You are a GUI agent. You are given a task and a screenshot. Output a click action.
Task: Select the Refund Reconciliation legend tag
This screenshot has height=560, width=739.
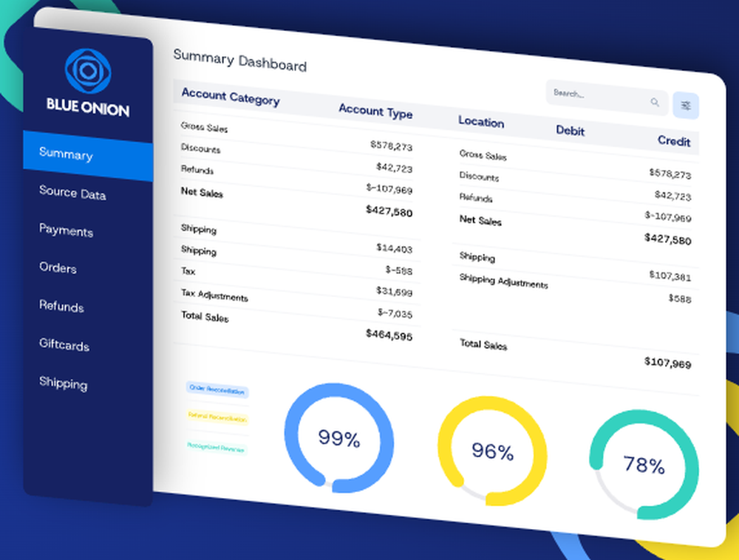coord(217,417)
